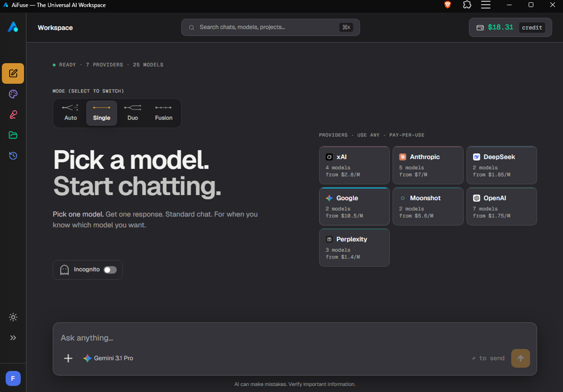Click the Anthropic logo icon
Image resolution: width=563 pixels, height=392 pixels.
[403, 157]
